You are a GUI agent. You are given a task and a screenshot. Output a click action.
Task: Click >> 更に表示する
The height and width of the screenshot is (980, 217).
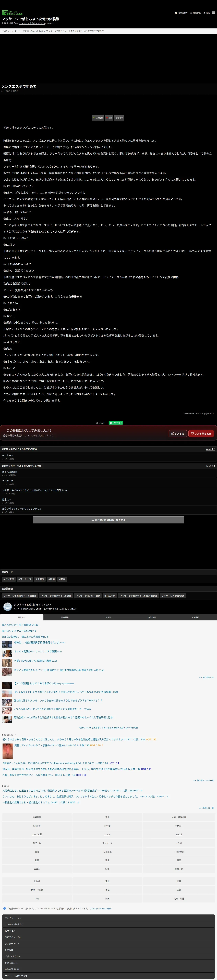[x=206, y=677]
